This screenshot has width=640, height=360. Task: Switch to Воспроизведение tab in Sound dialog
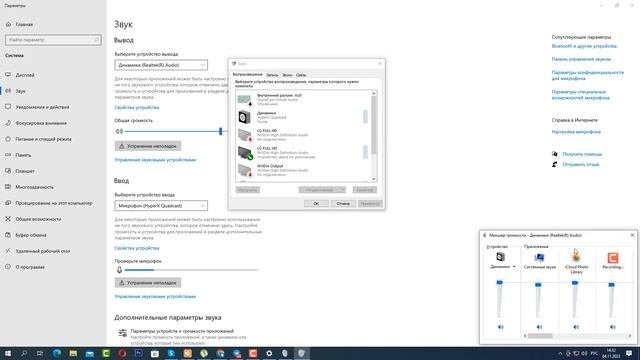247,75
